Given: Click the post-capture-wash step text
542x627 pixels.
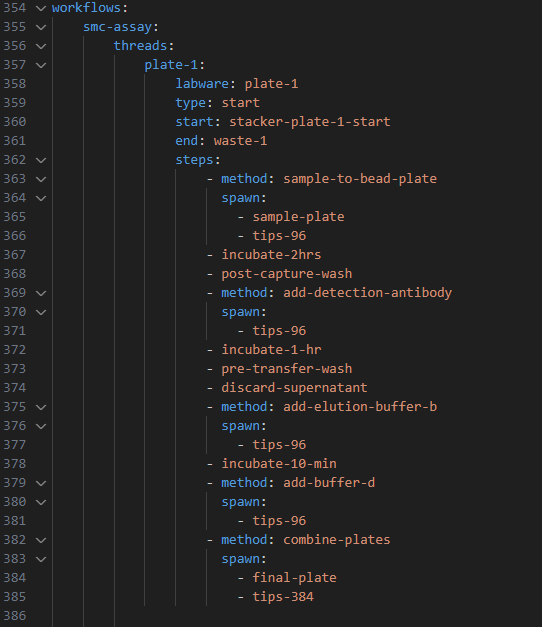Looking at the screenshot, I should pyautogui.click(x=287, y=274).
